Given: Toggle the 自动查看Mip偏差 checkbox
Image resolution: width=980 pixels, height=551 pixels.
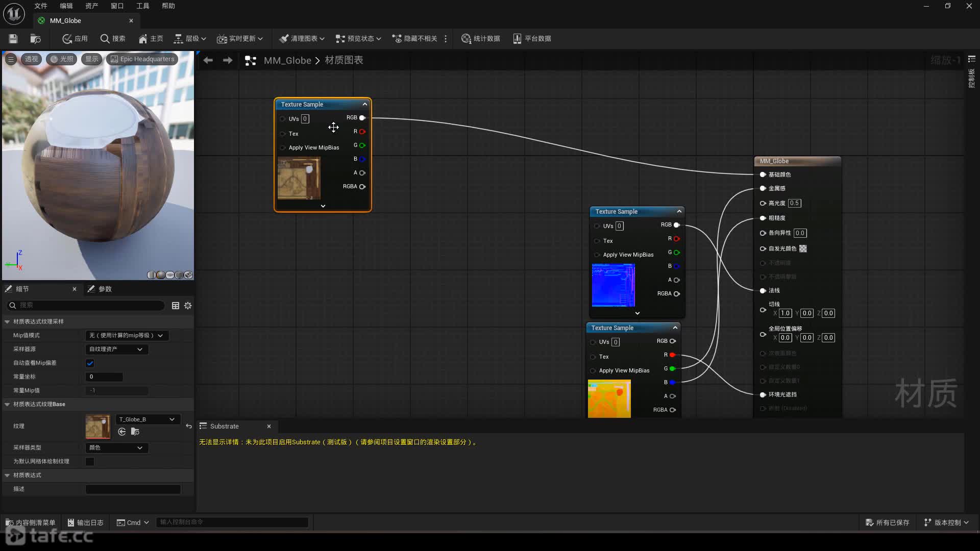Looking at the screenshot, I should [x=90, y=363].
